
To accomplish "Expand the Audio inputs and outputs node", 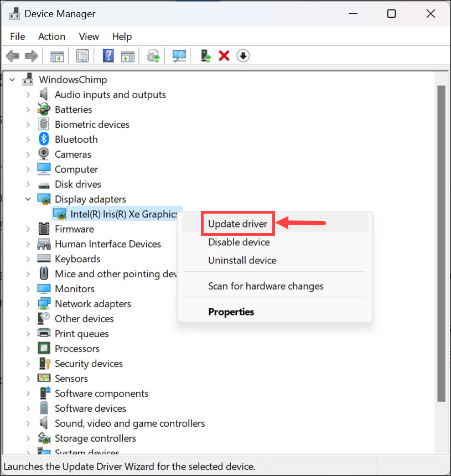I will click(x=28, y=95).
